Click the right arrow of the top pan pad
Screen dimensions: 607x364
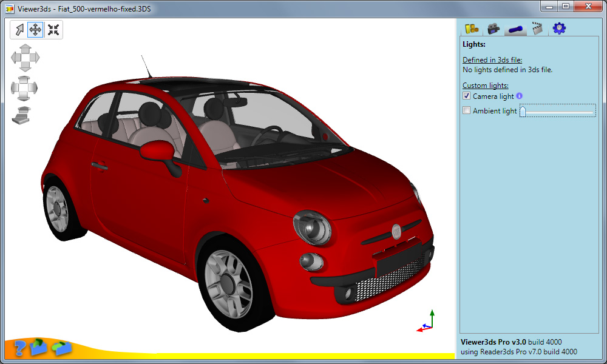click(35, 58)
